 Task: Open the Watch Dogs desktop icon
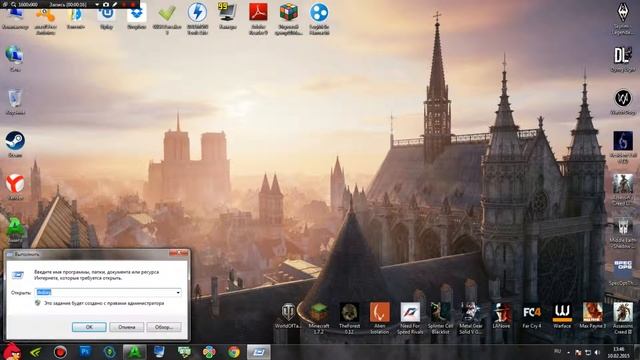(623, 98)
